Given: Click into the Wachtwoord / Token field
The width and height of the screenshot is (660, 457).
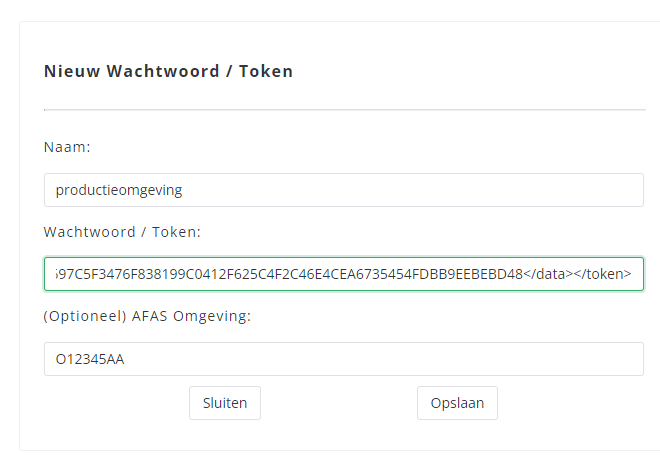Looking at the screenshot, I should tap(343, 274).
